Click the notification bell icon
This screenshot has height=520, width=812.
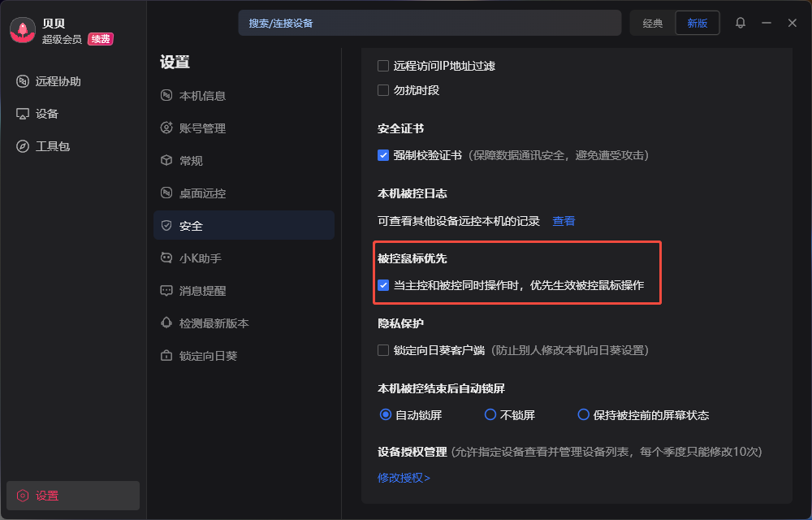coord(740,23)
